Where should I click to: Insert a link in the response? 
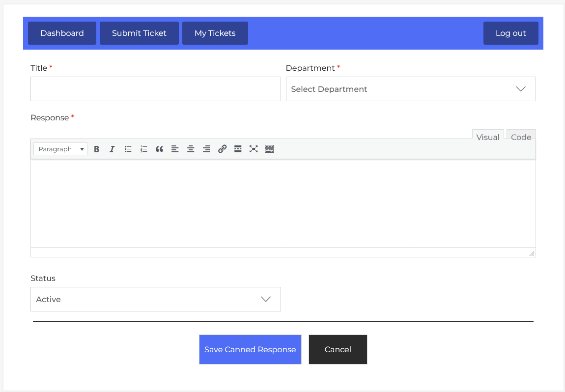click(x=222, y=149)
